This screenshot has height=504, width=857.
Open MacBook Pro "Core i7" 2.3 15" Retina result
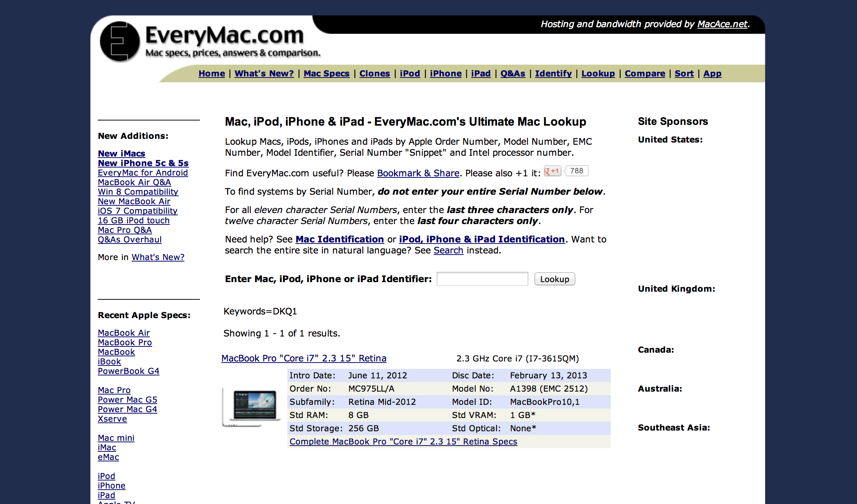pos(304,358)
